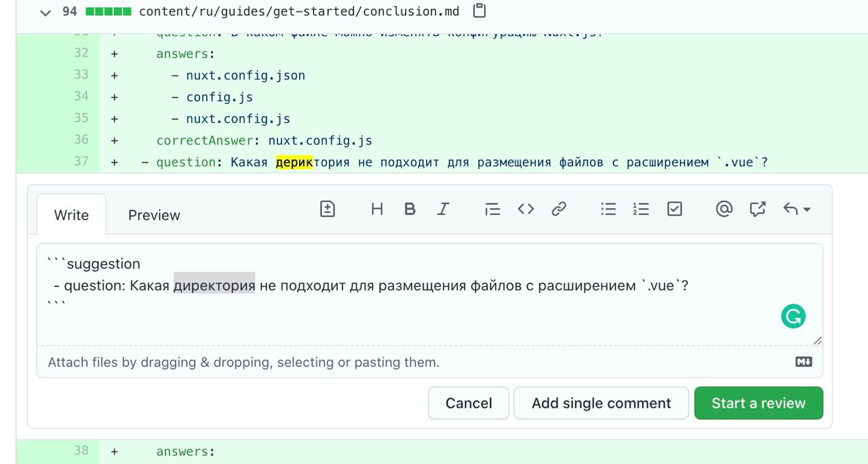Insert a suggestion with the toolbar icon
The width and height of the screenshot is (868, 464).
click(x=328, y=209)
